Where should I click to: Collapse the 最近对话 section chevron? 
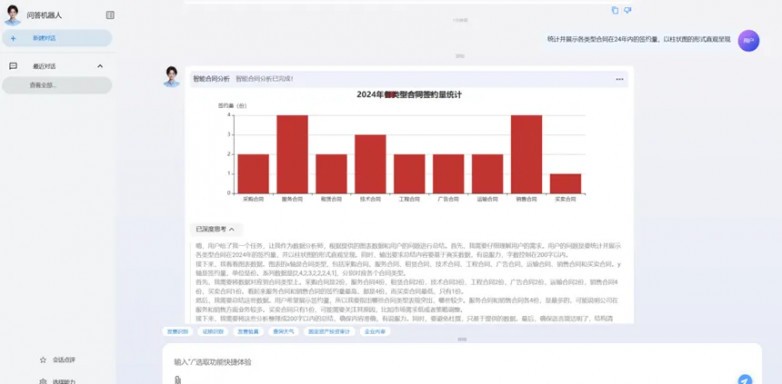click(x=100, y=66)
